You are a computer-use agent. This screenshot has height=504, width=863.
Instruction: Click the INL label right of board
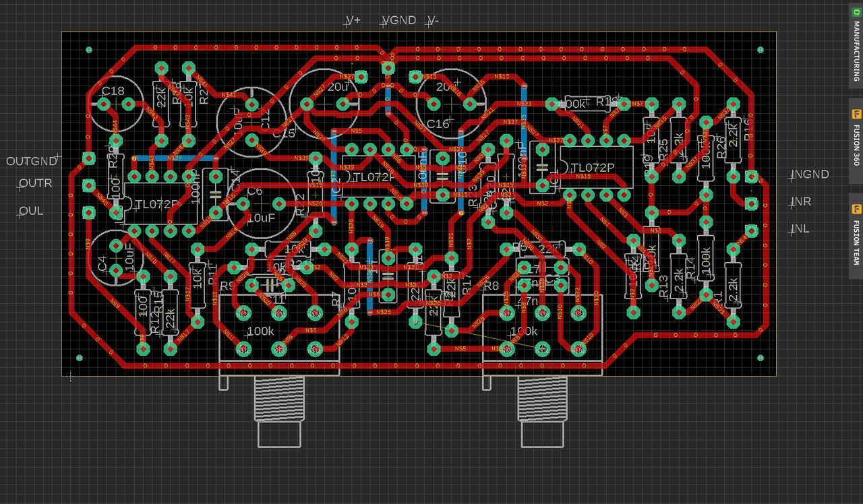800,229
